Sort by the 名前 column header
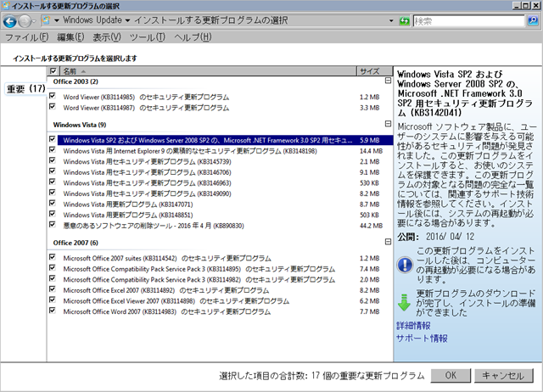The image size is (543, 392). coord(208,71)
